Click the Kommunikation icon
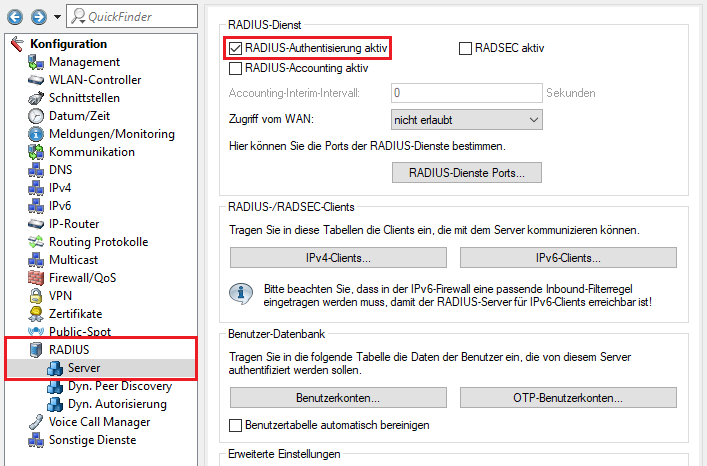 [36, 152]
